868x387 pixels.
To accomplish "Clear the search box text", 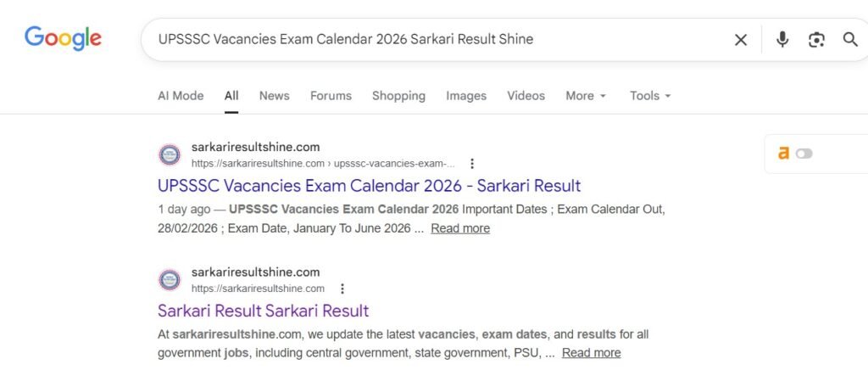I will coord(741,39).
